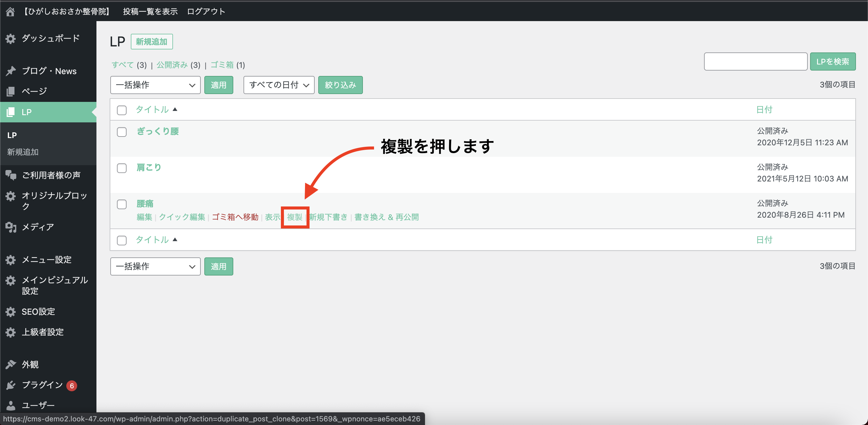Click the ページ pages icon

pos(11,91)
